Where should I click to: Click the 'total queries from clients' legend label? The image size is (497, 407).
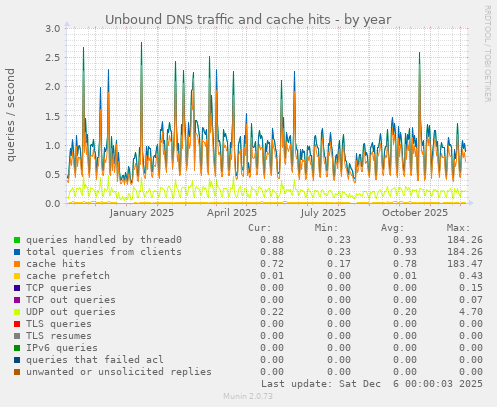pos(104,252)
